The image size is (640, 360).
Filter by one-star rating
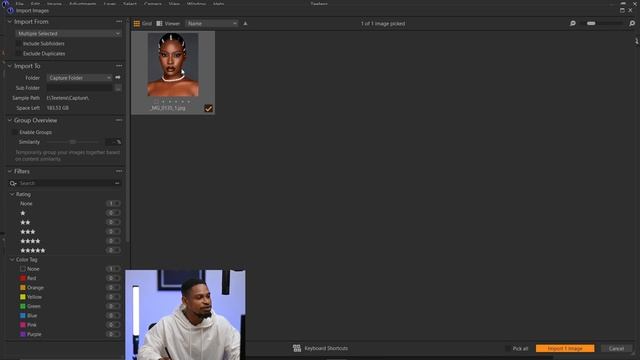(23, 213)
